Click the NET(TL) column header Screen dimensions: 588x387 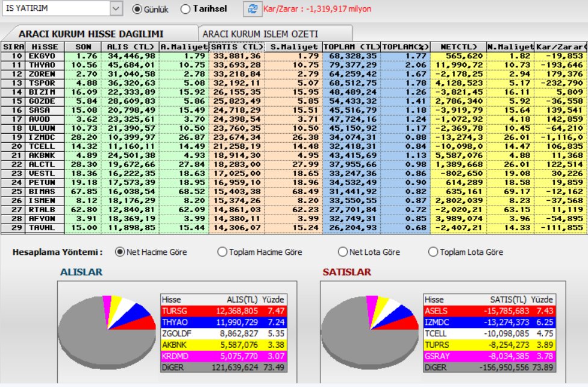pyautogui.click(x=458, y=47)
